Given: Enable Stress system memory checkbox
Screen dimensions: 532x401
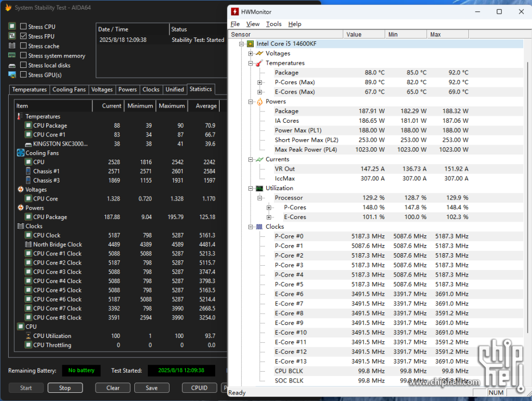Looking at the screenshot, I should click(23, 55).
